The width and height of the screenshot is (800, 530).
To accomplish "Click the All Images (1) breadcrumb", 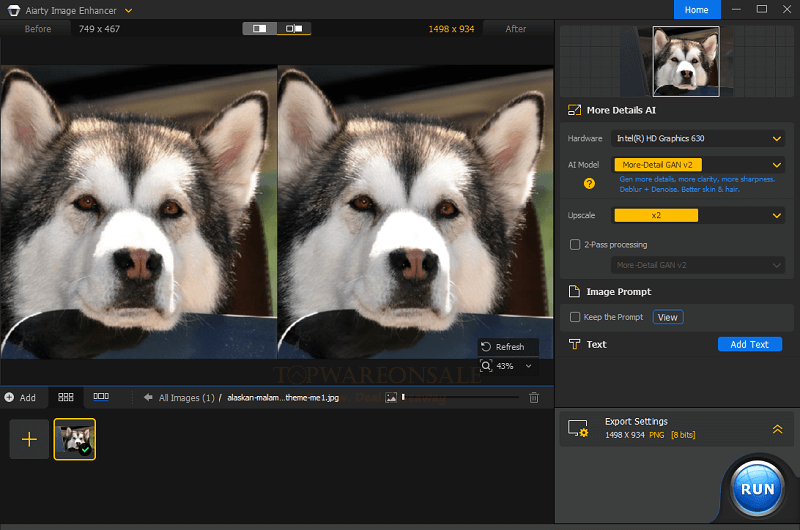I will pyautogui.click(x=187, y=397).
